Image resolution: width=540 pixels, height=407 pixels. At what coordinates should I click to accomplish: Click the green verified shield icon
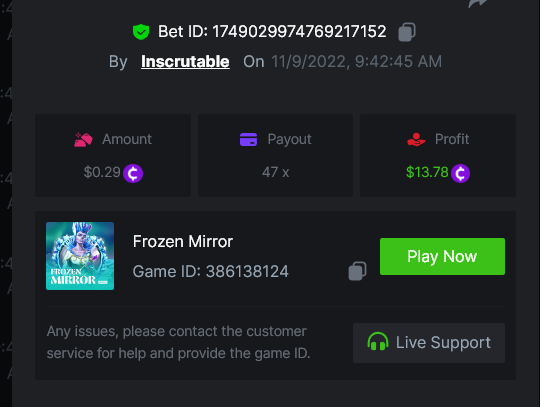141,32
